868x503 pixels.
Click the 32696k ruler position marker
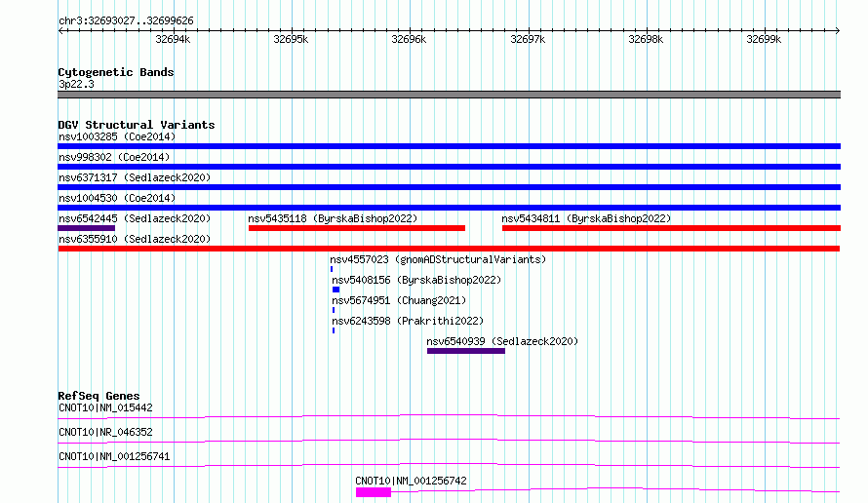point(409,39)
